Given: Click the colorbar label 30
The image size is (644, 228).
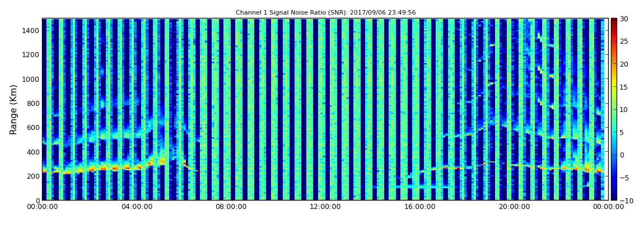Looking at the screenshot, I should pos(624,19).
